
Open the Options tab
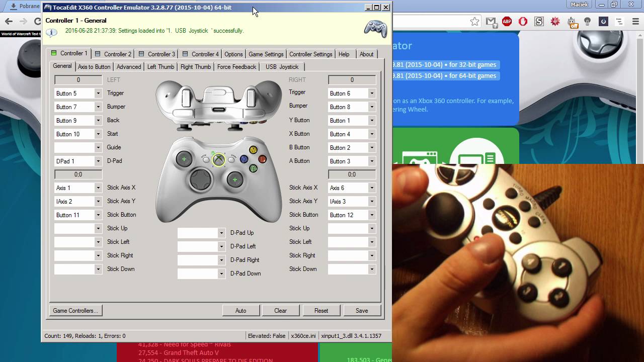233,54
